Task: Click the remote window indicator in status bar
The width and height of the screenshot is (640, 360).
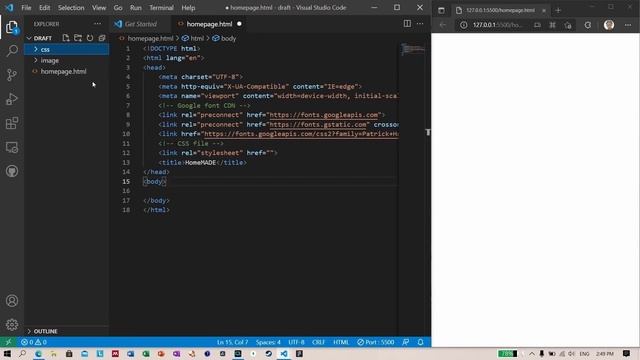Action: click(8, 342)
